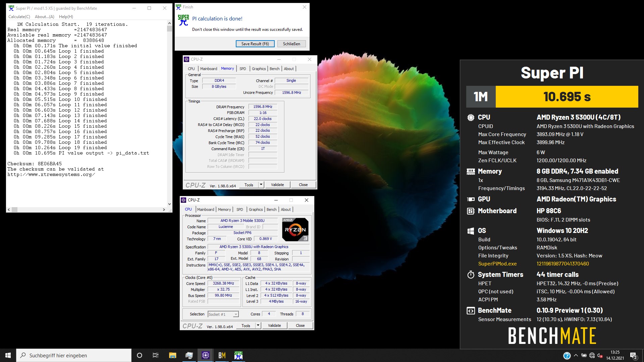Click the Ryzen 3 logo in CPU-Z
This screenshot has height=362, width=644.
295,230
